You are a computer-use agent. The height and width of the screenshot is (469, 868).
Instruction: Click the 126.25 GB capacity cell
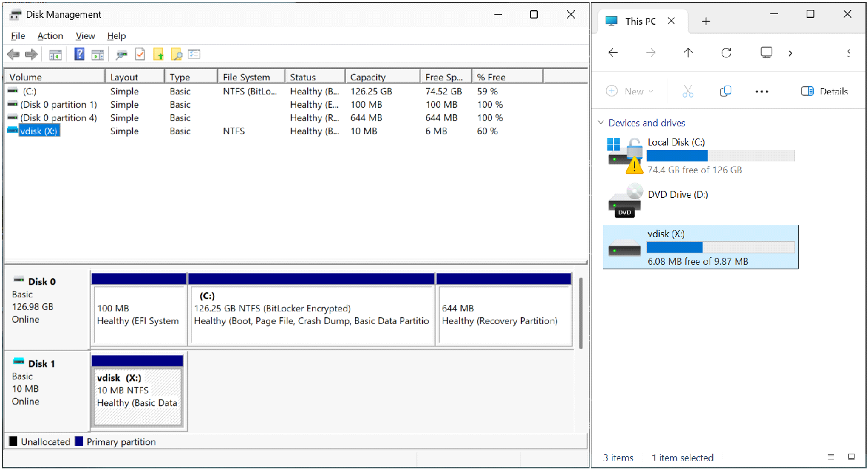[x=371, y=91]
